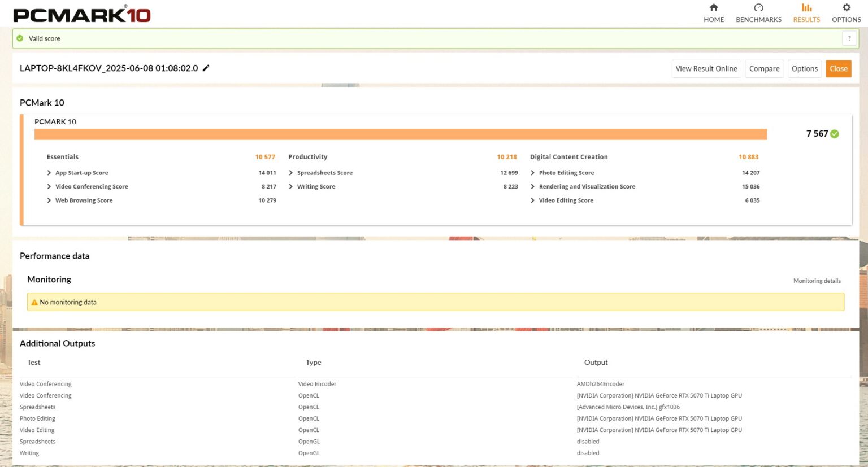Image resolution: width=868 pixels, height=467 pixels.
Task: Click the Options button beside Compare
Action: tap(804, 69)
